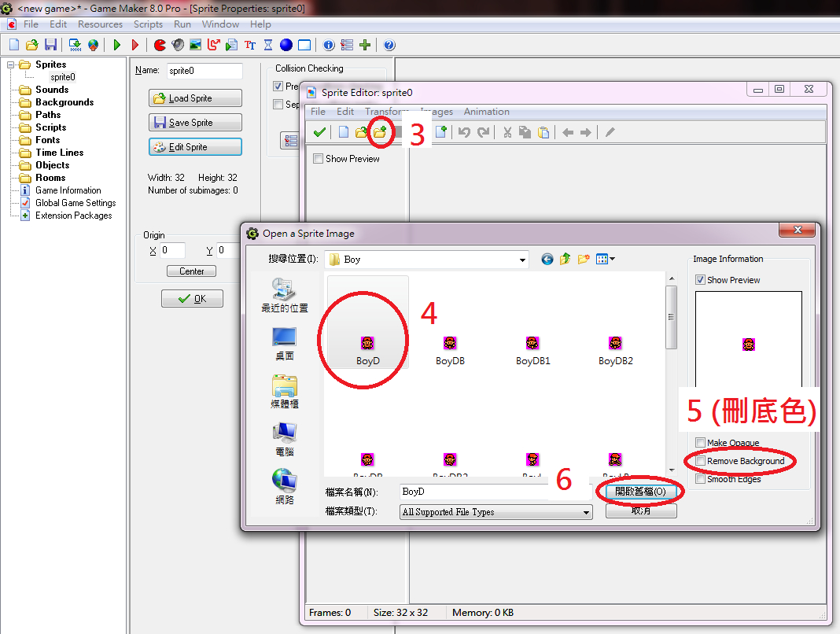Save the game with the floppy disk icon
Viewport: 840px width, 634px height.
pos(50,45)
